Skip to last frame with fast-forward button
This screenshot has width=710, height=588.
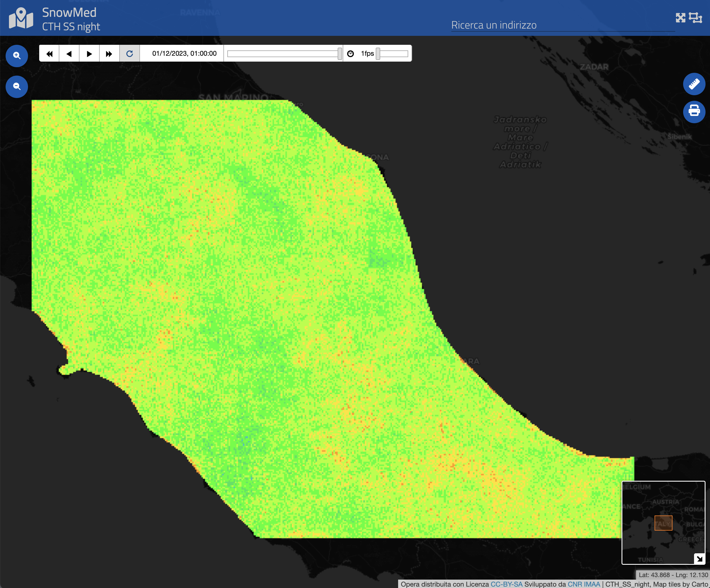pyautogui.click(x=109, y=53)
